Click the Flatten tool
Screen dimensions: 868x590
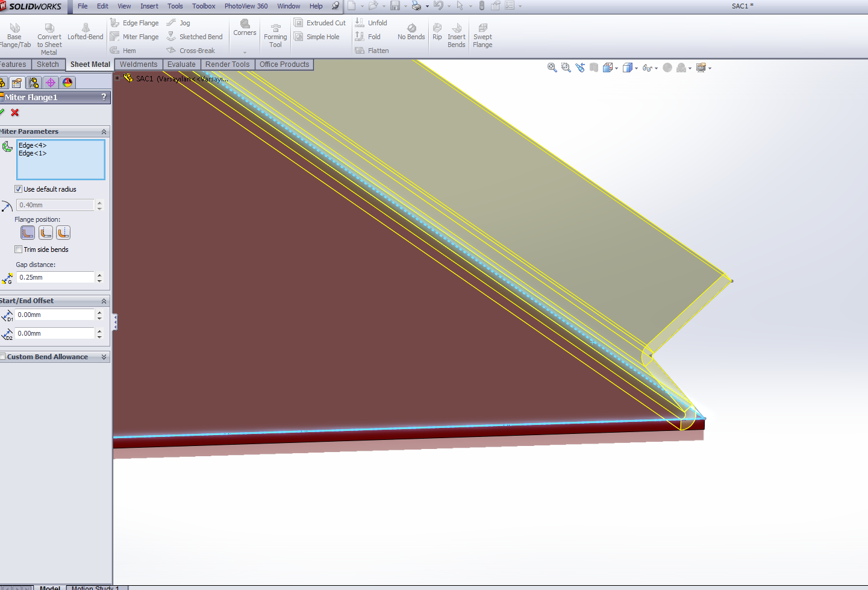coord(372,51)
